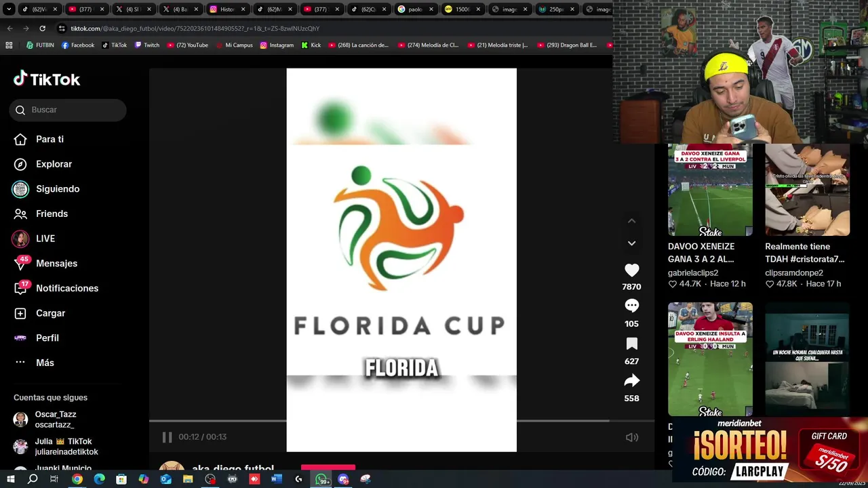Open gabrielaclips2 profile link

(x=693, y=272)
